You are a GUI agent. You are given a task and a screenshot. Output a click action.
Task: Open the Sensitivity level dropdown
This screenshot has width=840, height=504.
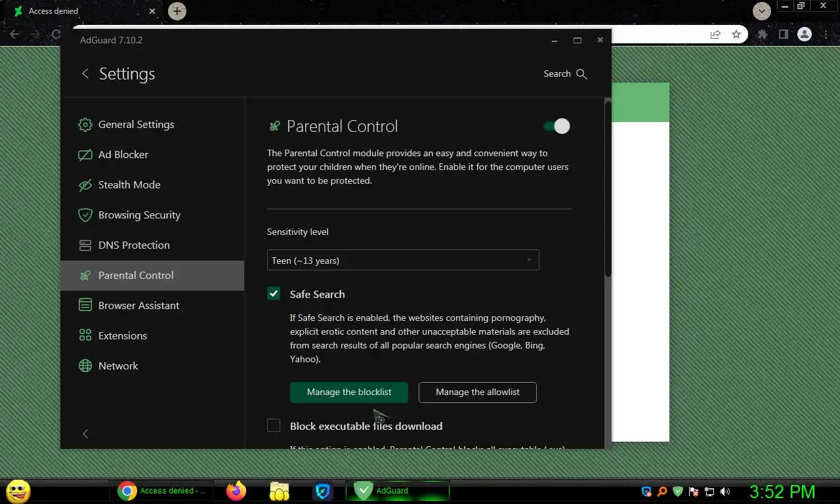click(x=403, y=260)
